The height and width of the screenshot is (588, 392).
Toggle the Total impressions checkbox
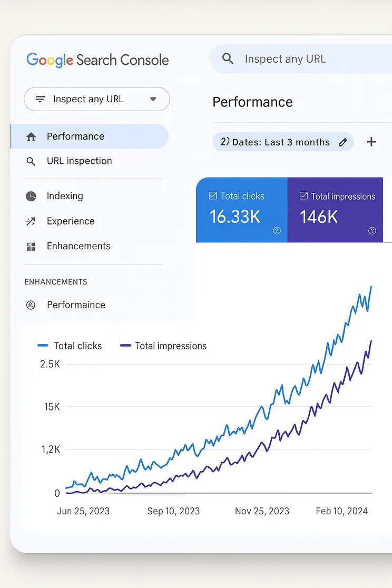[x=303, y=196]
